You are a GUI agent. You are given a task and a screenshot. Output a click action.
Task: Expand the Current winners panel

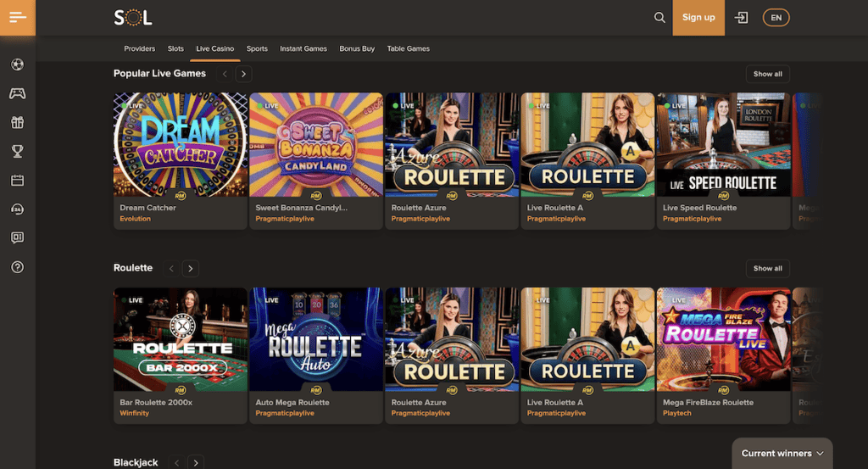click(x=782, y=454)
